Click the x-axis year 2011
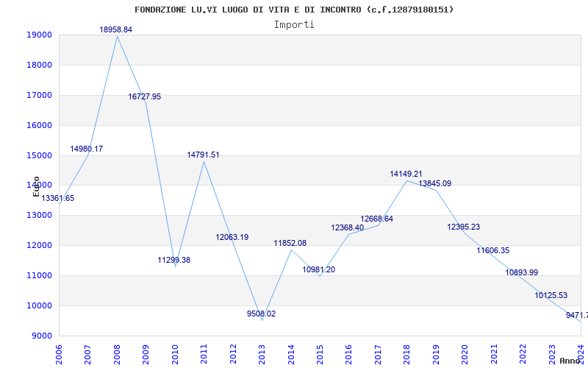This screenshot has width=588, height=368. tap(204, 354)
